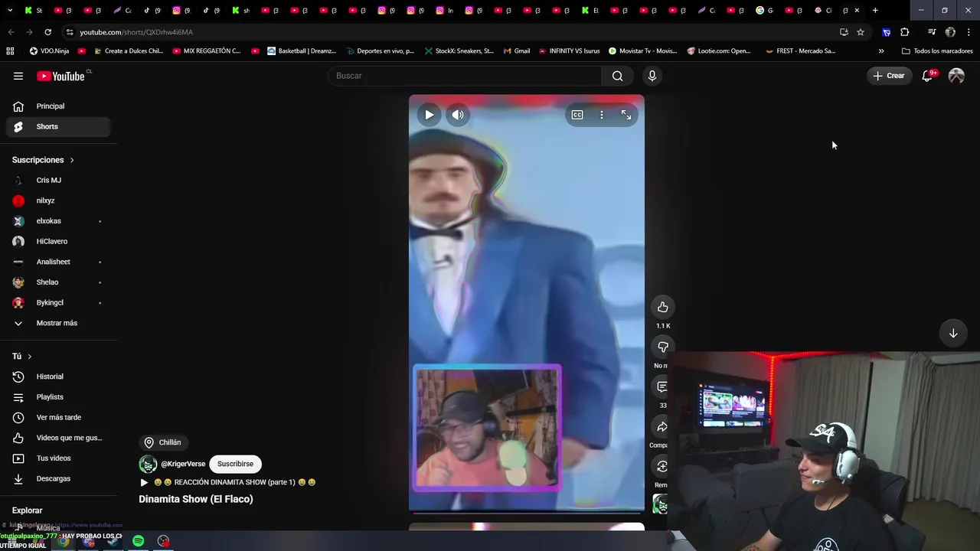Image resolution: width=980 pixels, height=551 pixels.
Task: Select Shorts in the sidebar
Action: point(58,126)
